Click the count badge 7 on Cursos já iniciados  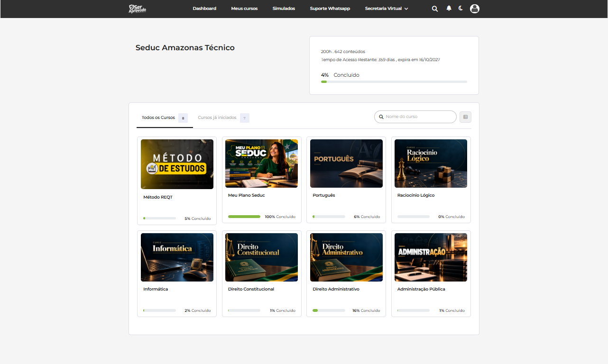pos(245,118)
